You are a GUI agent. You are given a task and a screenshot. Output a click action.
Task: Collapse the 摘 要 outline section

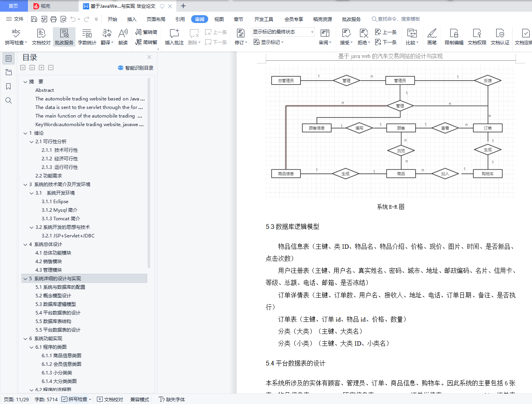25,82
